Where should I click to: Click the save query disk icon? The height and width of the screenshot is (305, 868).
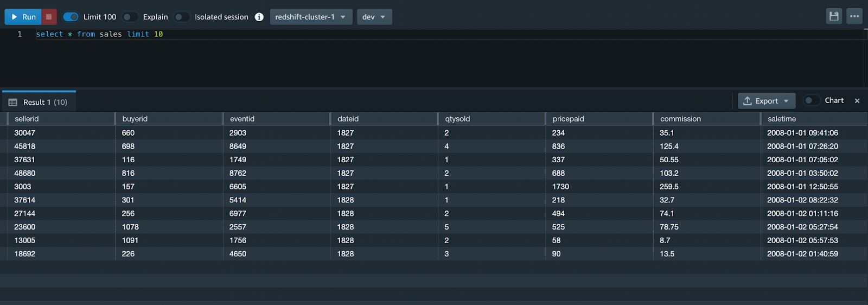tap(834, 16)
